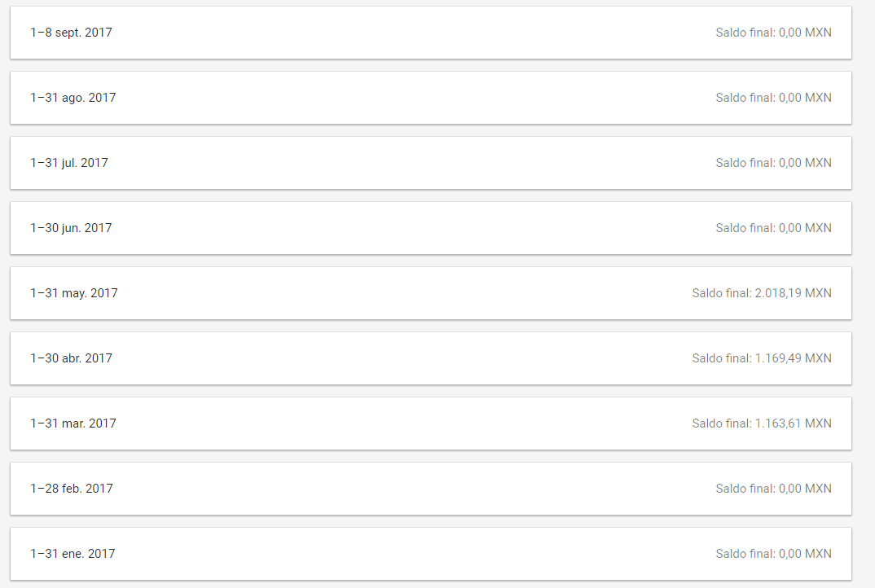Image resolution: width=875 pixels, height=588 pixels.
Task: Click the Saldo final 1.163,61 MXN balance
Action: 762,423
